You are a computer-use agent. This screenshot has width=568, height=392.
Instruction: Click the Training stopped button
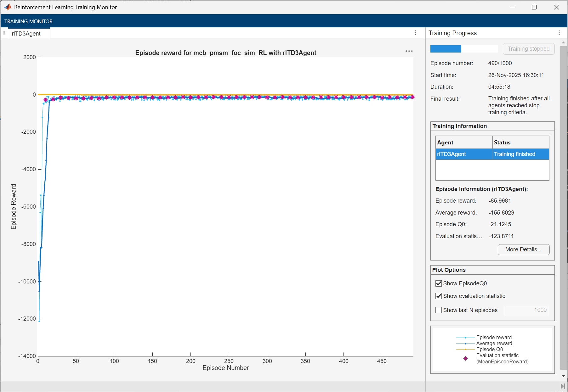528,49
